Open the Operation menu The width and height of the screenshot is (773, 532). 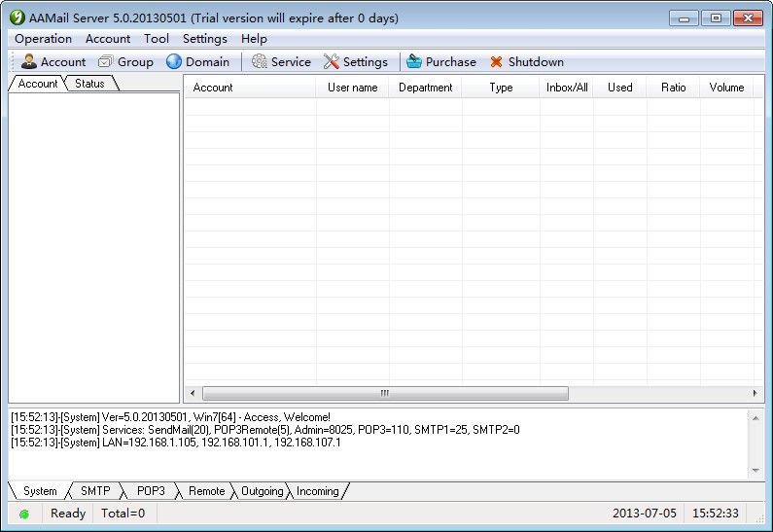pos(44,39)
